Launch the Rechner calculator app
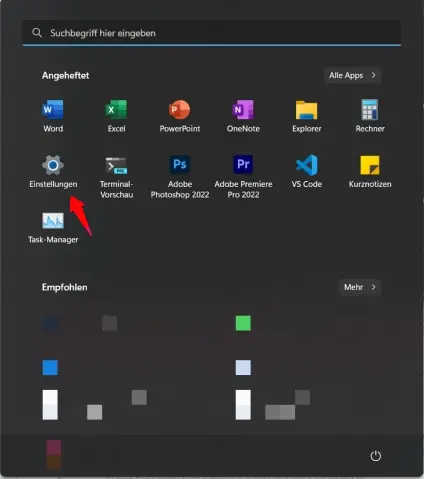424x479 pixels. (x=370, y=116)
